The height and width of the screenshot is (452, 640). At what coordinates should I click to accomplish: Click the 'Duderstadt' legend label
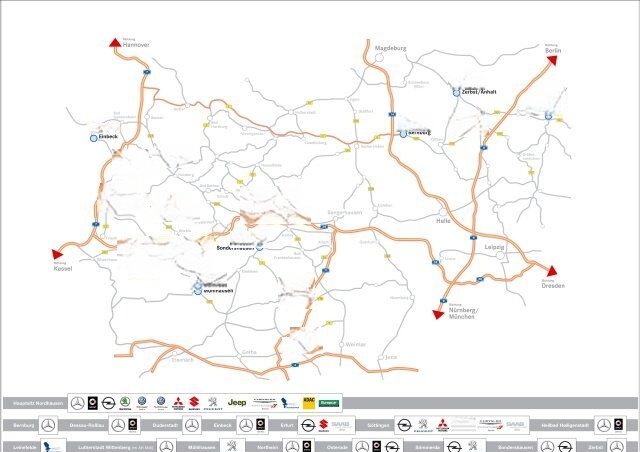(164, 425)
